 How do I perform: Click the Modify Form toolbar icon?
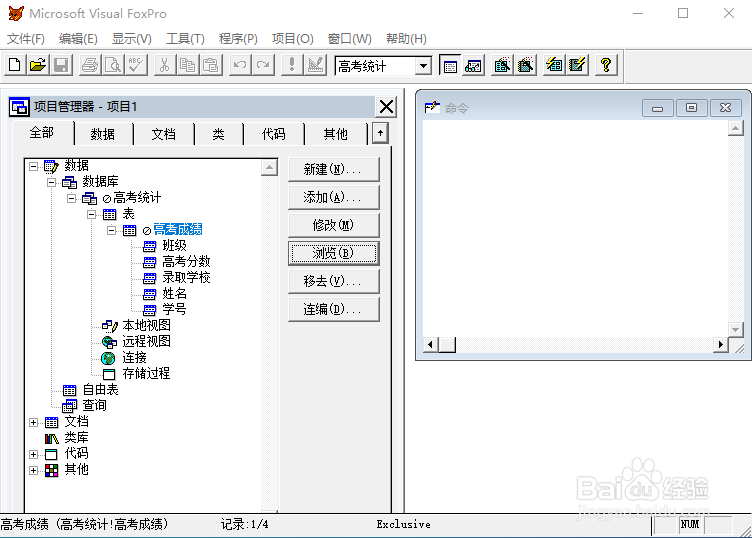[315, 65]
